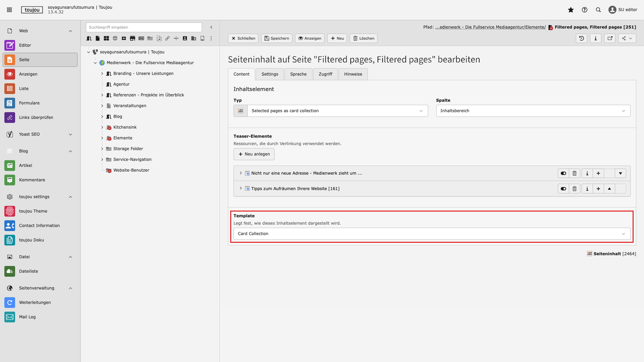This screenshot has width=644, height=362.
Task: Open the Spalte dropdown
Action: (x=533, y=111)
